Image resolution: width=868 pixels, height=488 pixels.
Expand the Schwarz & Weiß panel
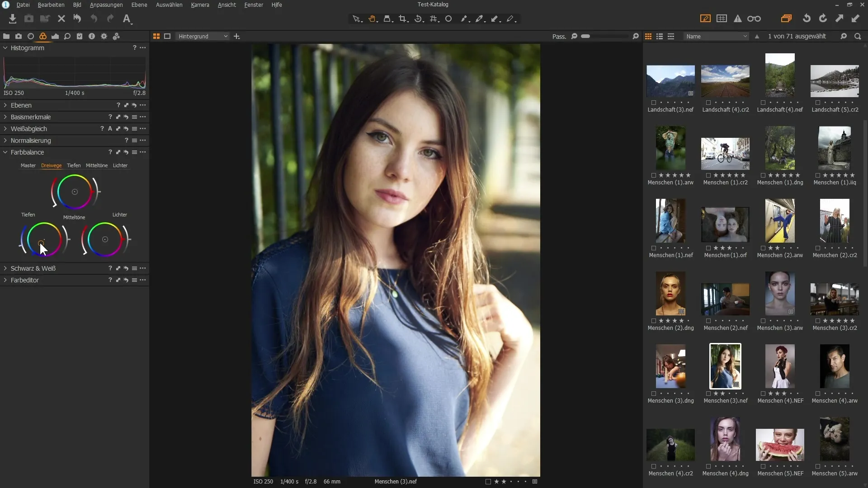(5, 268)
